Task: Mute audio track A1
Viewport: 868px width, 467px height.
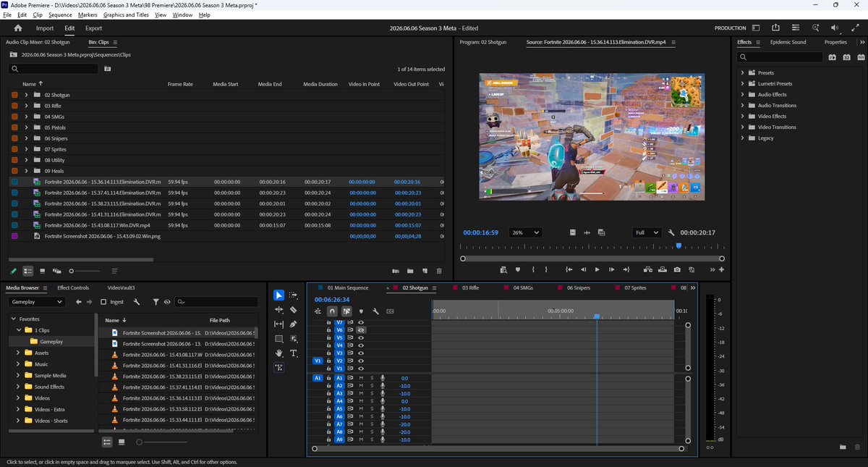Action: tap(361, 378)
